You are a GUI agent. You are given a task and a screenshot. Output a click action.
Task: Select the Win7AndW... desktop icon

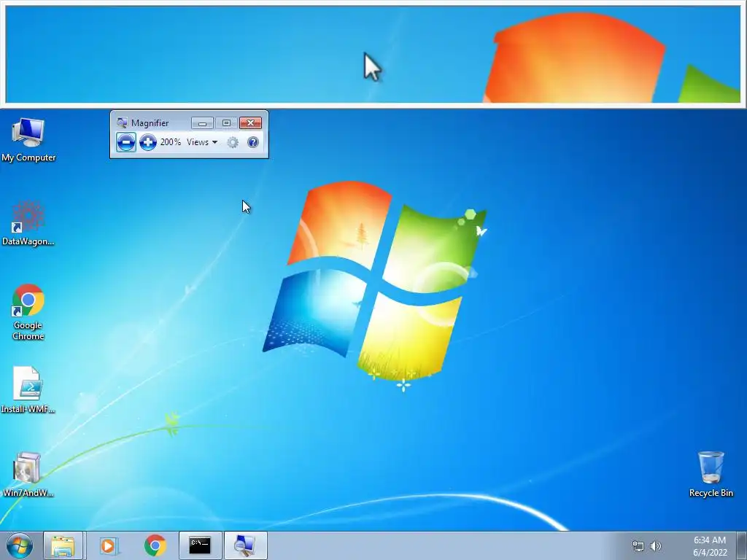pos(28,475)
